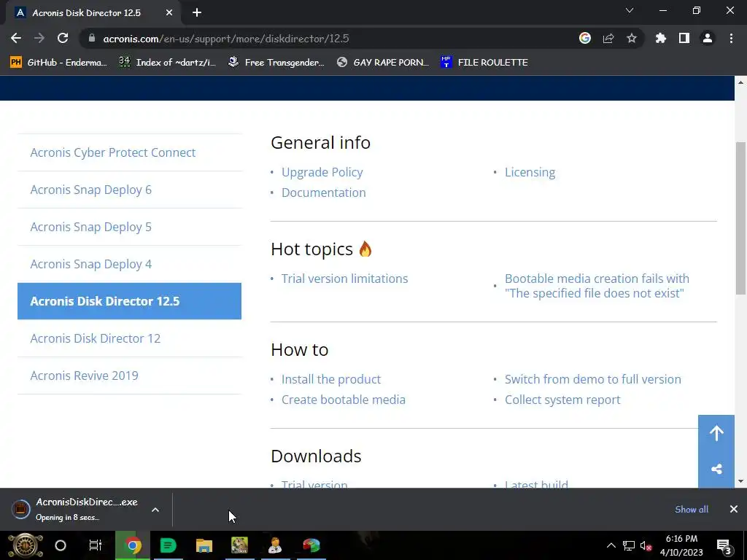Close the Acronis Disk Director 12.5 tab
Image resolution: width=747 pixels, height=560 pixels.
click(169, 13)
